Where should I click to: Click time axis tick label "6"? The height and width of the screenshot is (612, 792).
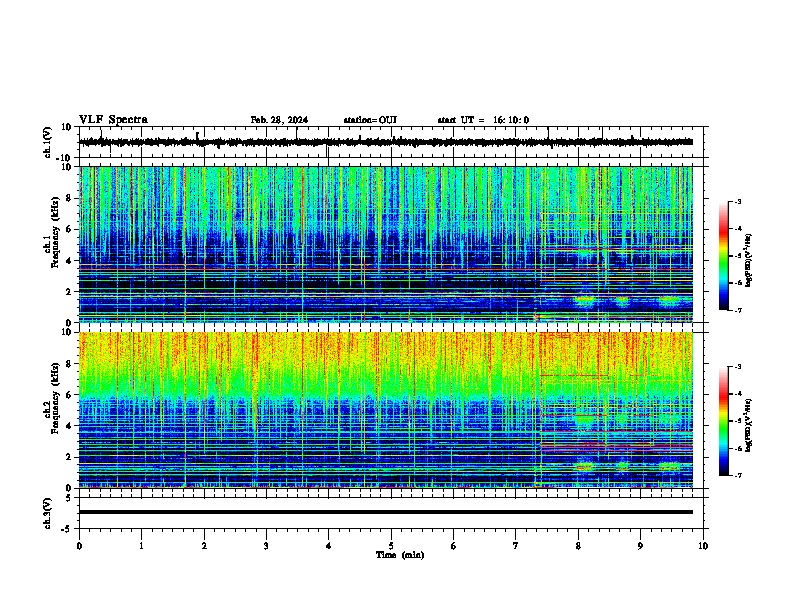(453, 546)
